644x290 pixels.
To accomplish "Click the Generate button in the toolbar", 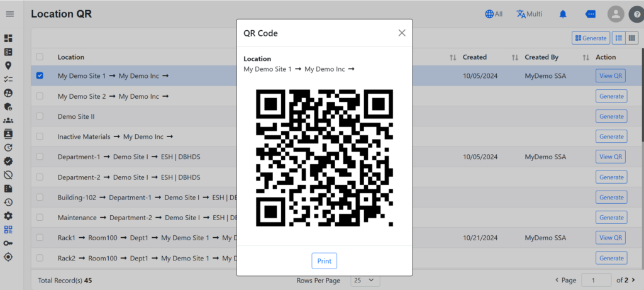I will coord(591,38).
